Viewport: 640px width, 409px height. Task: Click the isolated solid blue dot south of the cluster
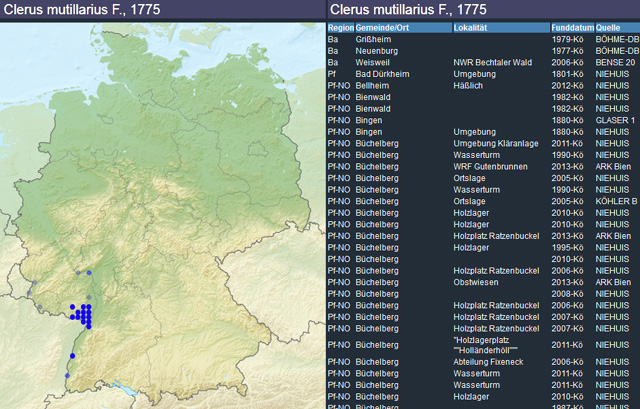pos(72,354)
